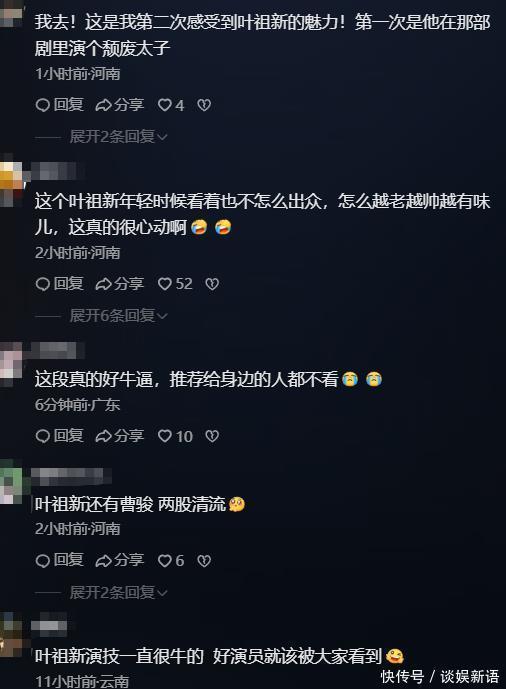506x689 pixels.
Task: Expand 展开6条回复 replies
Action: (118, 315)
